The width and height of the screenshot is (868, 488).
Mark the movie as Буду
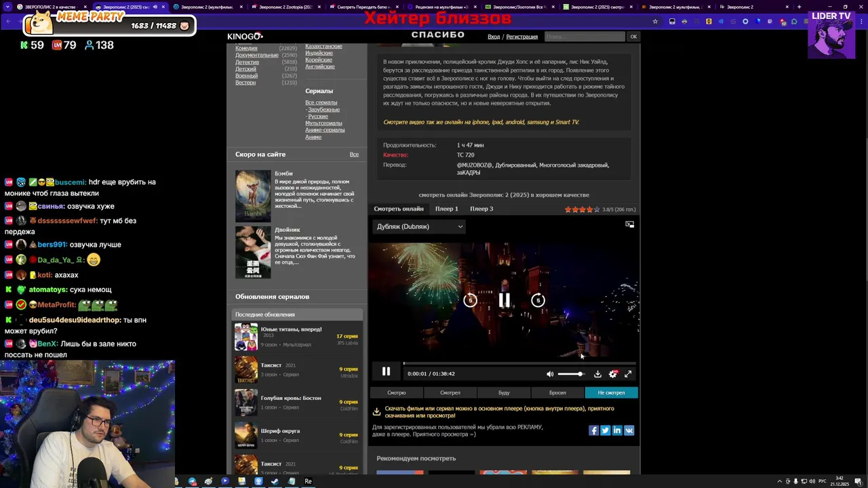click(504, 392)
